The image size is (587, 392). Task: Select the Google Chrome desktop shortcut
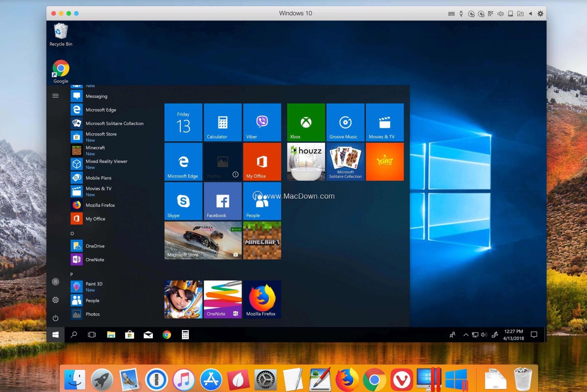(61, 72)
